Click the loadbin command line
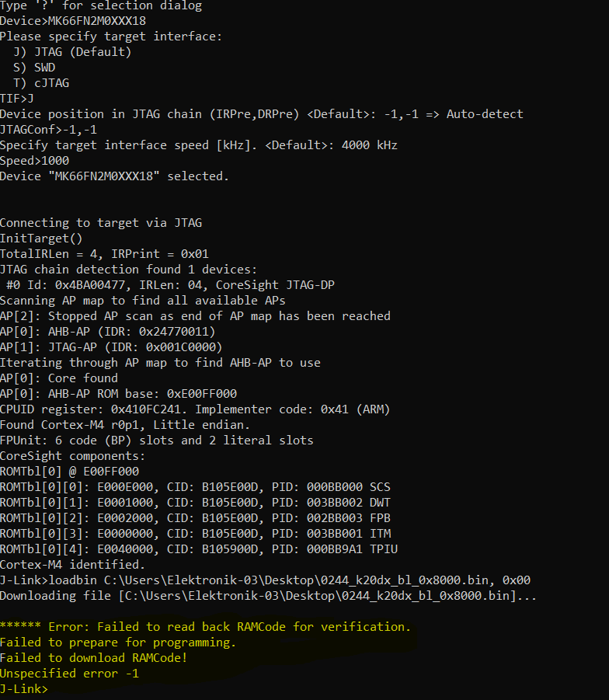Screen dimensions: 609x700 point(265,580)
